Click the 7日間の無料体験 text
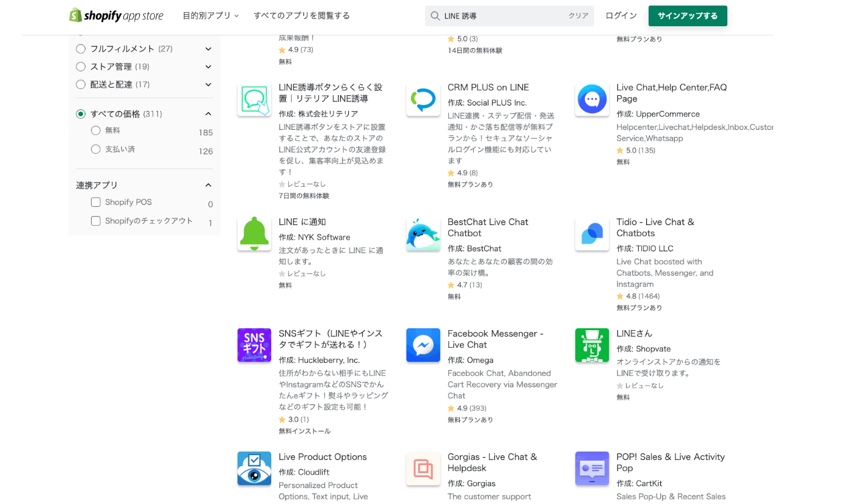Image resolution: width=855 pixels, height=504 pixels. click(x=304, y=196)
